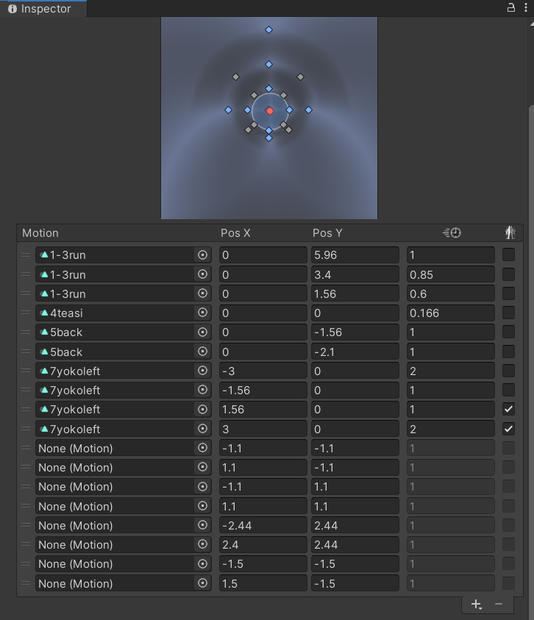Open object picker for last None (Motion) row

click(x=202, y=583)
